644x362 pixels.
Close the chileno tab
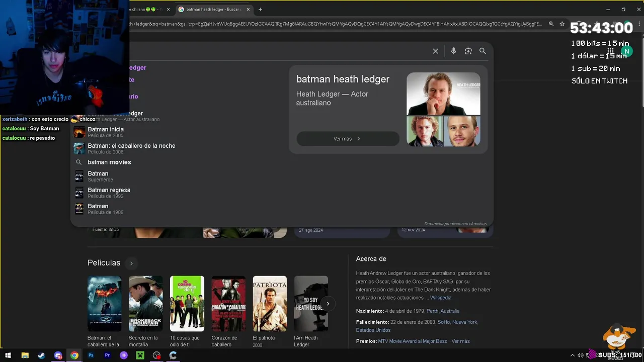point(168,9)
